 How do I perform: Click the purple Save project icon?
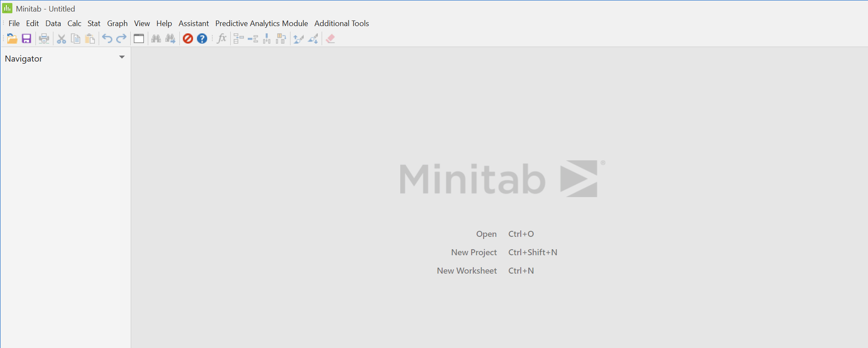pos(26,38)
